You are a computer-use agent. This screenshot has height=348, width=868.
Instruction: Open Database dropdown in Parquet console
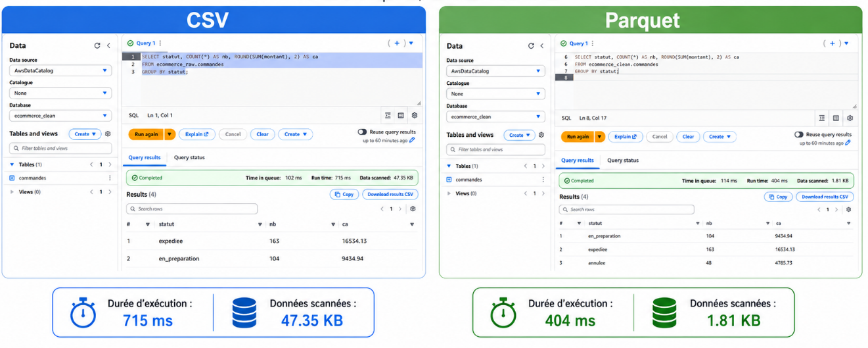coord(495,116)
